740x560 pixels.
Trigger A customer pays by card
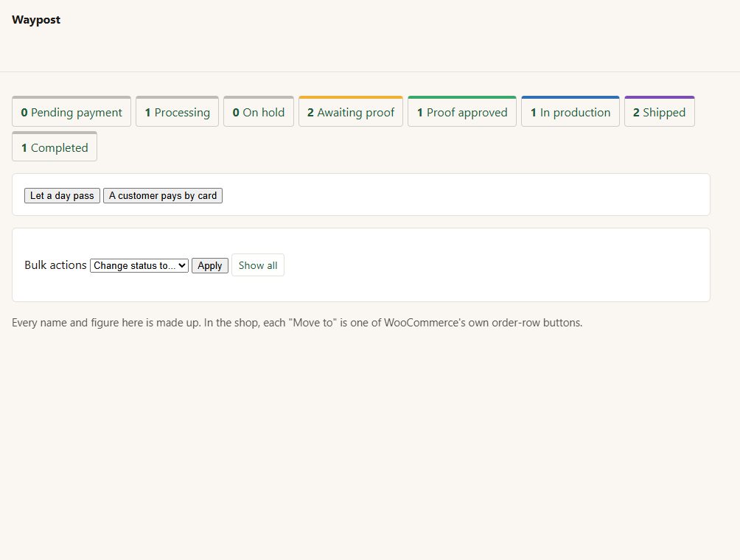[x=163, y=196]
